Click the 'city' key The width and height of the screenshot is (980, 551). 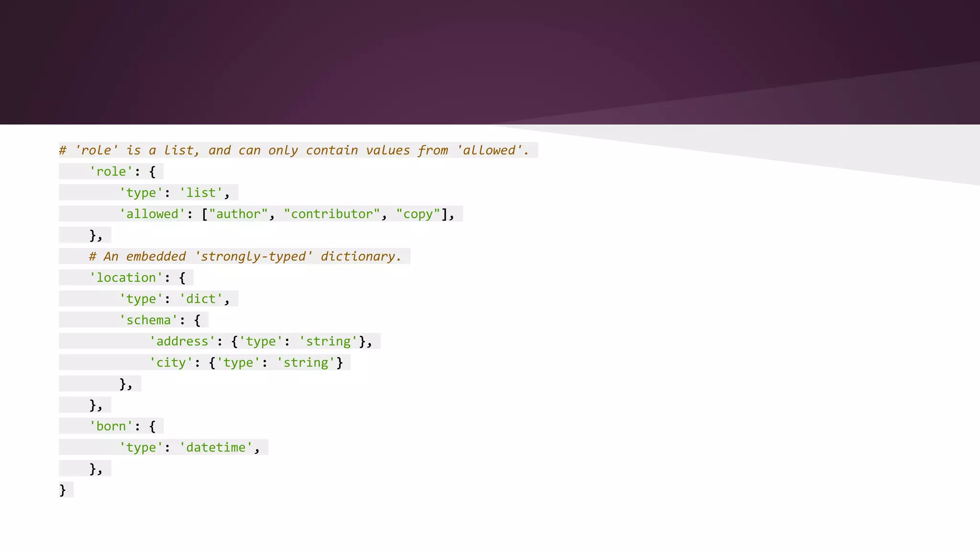tap(171, 363)
